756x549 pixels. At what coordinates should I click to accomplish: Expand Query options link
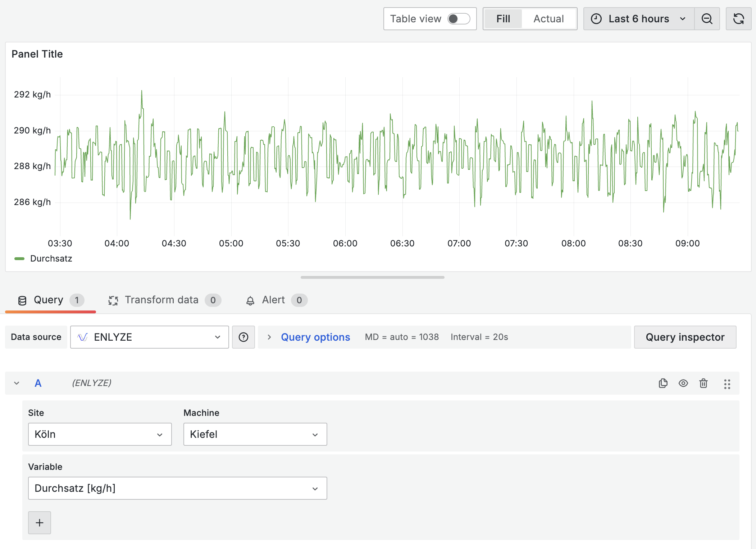click(x=315, y=337)
